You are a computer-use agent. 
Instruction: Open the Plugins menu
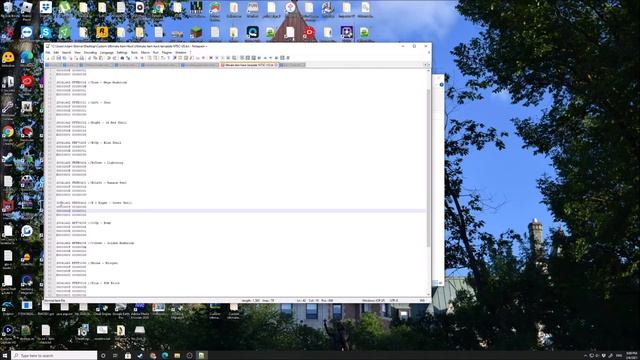click(167, 53)
